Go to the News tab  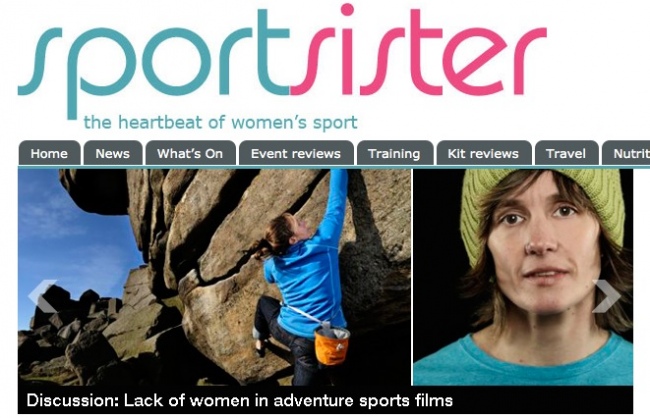tap(113, 153)
